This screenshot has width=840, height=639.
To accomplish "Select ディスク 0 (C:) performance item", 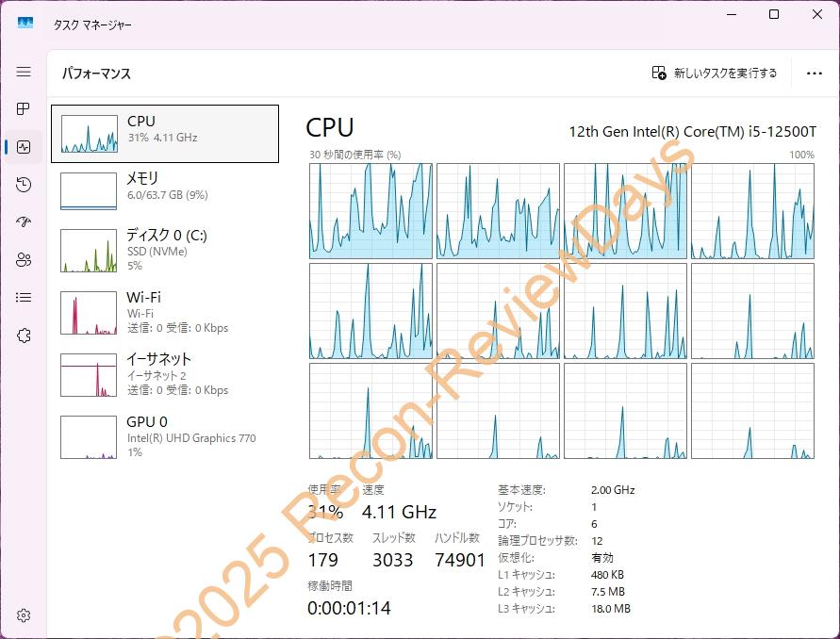I will [x=165, y=250].
